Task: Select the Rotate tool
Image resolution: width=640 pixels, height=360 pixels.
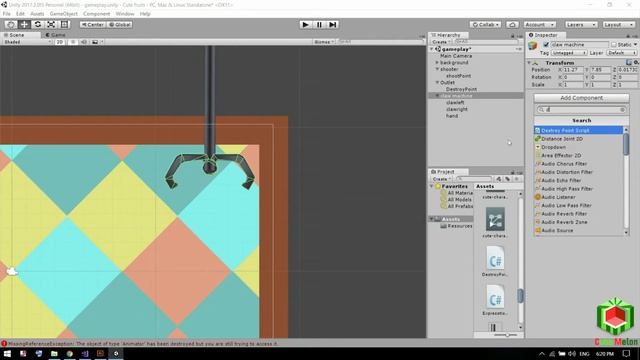Action: click(38, 24)
